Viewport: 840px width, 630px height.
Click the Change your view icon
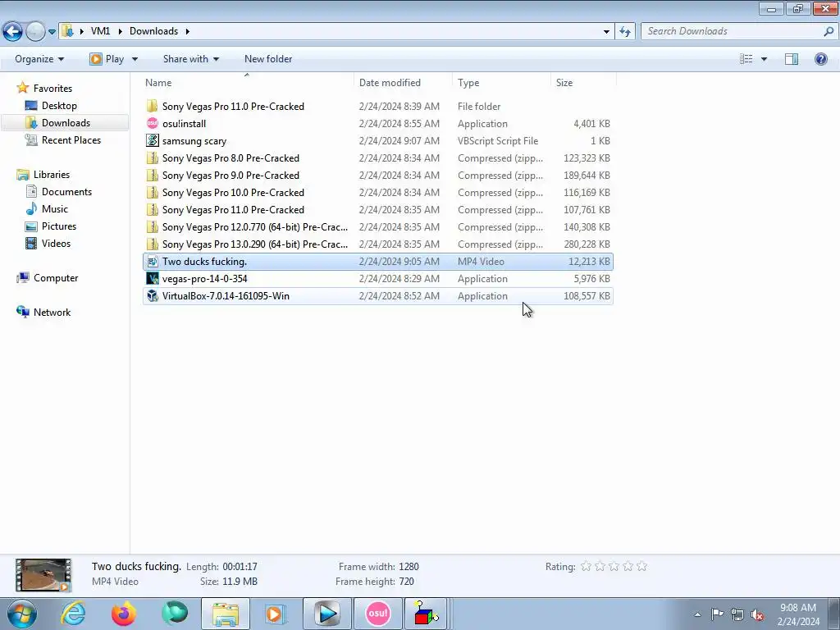(x=746, y=59)
